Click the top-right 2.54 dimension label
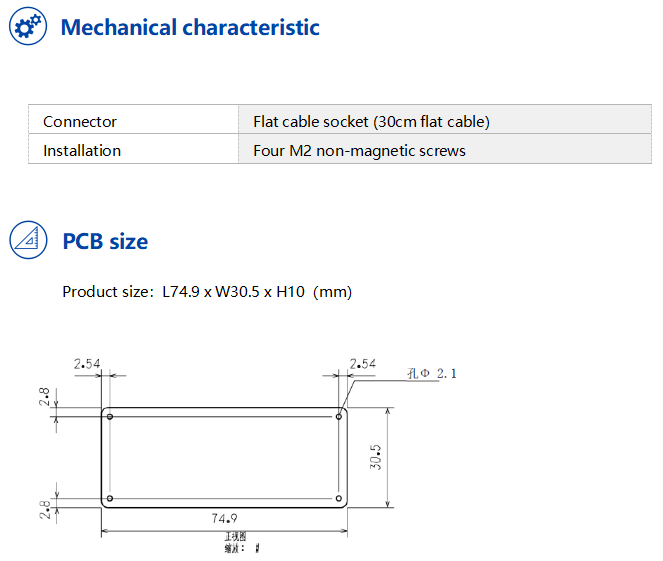Image resolution: width=663 pixels, height=561 pixels. pyautogui.click(x=362, y=364)
